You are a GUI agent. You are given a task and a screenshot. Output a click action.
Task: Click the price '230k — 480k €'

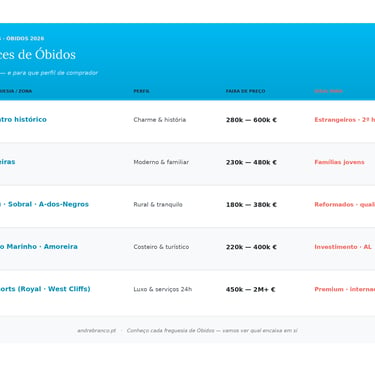[x=251, y=162]
